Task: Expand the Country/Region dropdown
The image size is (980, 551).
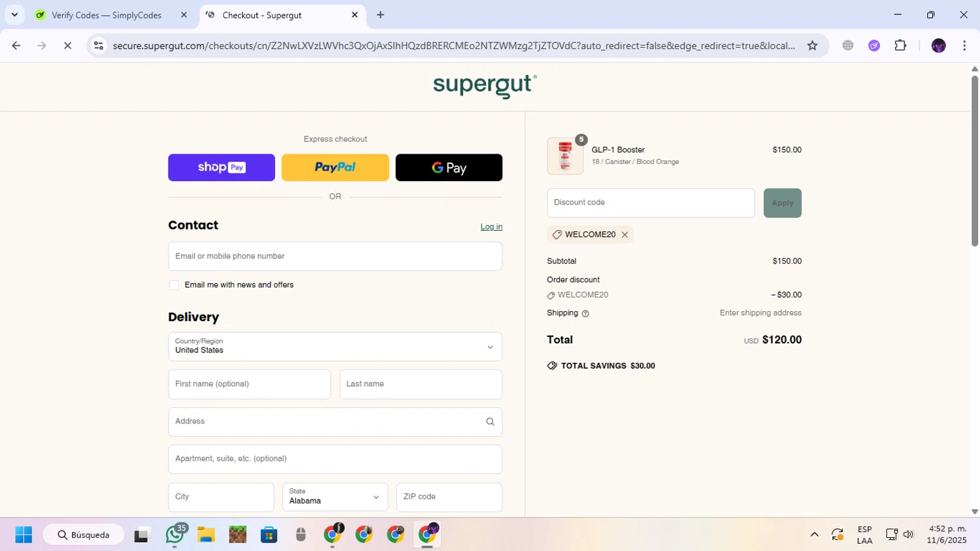Action: tap(335, 347)
